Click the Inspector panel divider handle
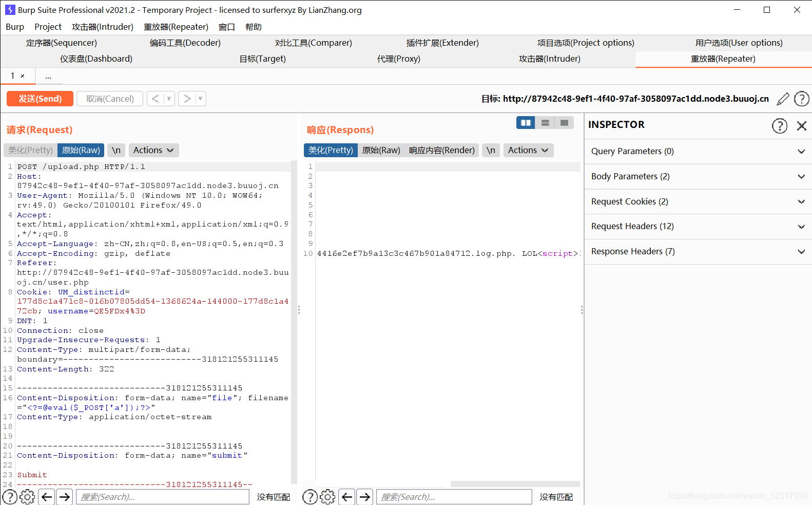This screenshot has width=812, height=505. 582,310
